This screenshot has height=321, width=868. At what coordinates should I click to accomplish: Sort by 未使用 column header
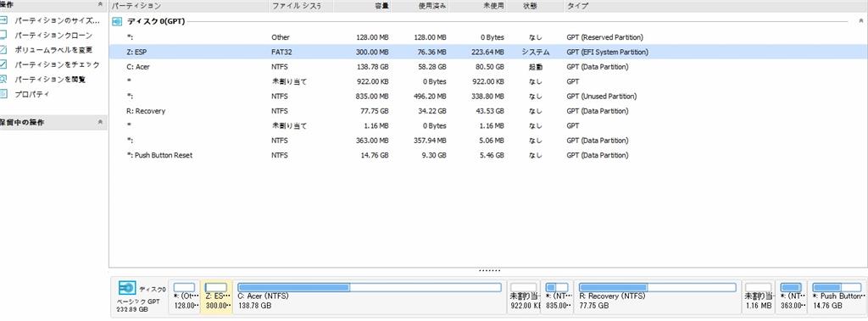point(478,6)
